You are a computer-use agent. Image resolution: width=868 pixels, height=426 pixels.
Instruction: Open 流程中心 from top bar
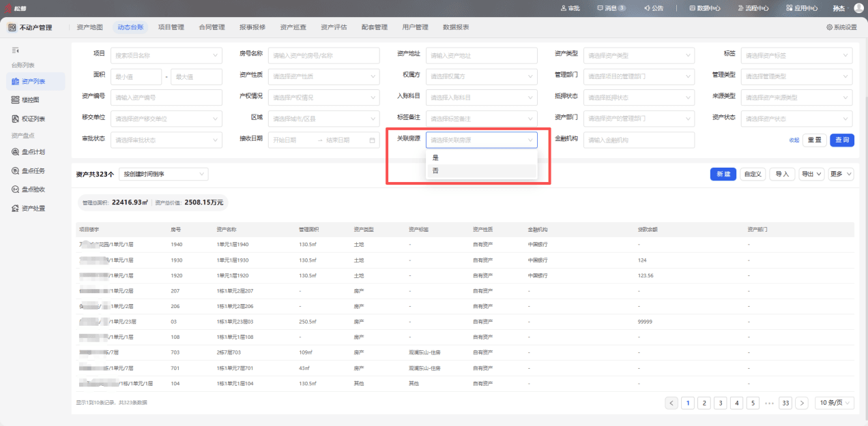click(753, 8)
